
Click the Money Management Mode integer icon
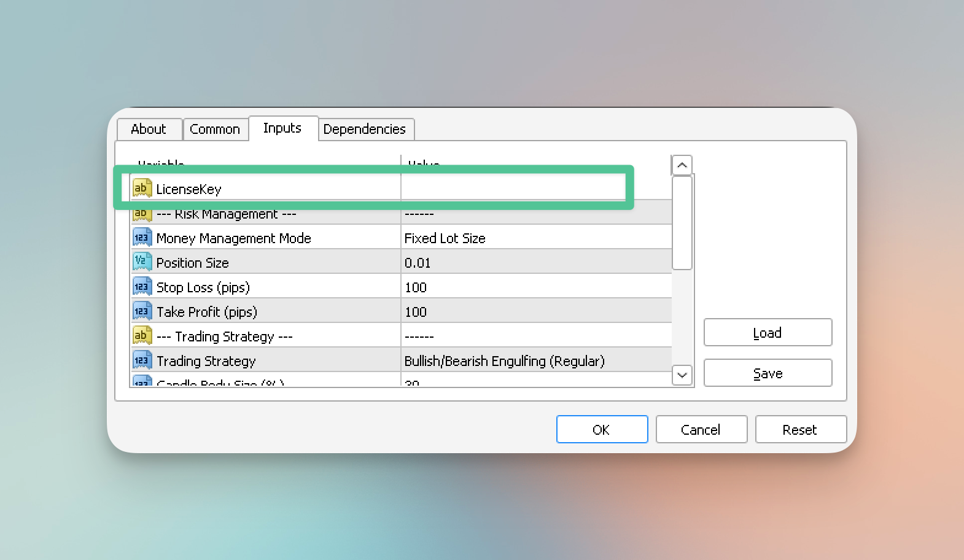coord(142,238)
